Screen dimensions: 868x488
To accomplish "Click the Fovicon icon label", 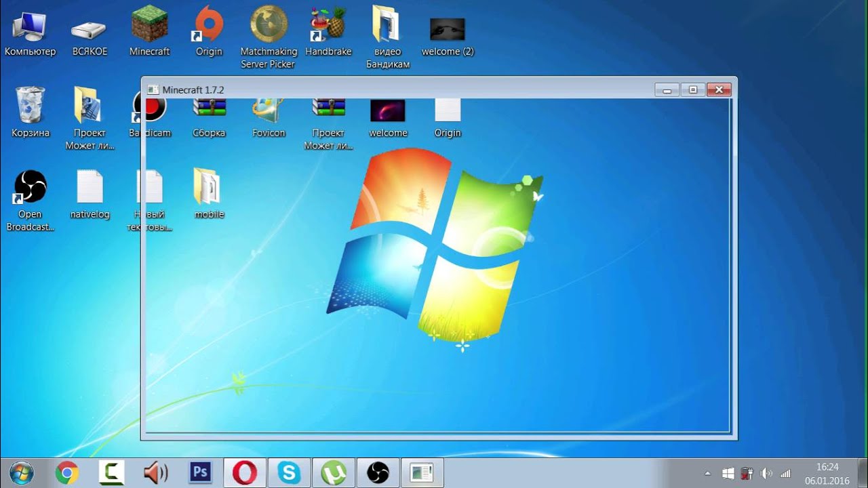I will (269, 133).
